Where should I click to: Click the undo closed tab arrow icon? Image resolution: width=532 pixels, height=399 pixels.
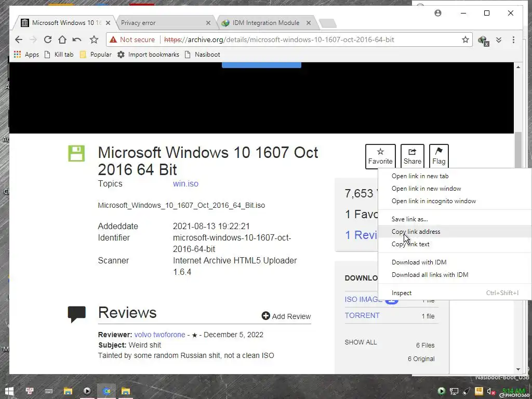(x=77, y=39)
